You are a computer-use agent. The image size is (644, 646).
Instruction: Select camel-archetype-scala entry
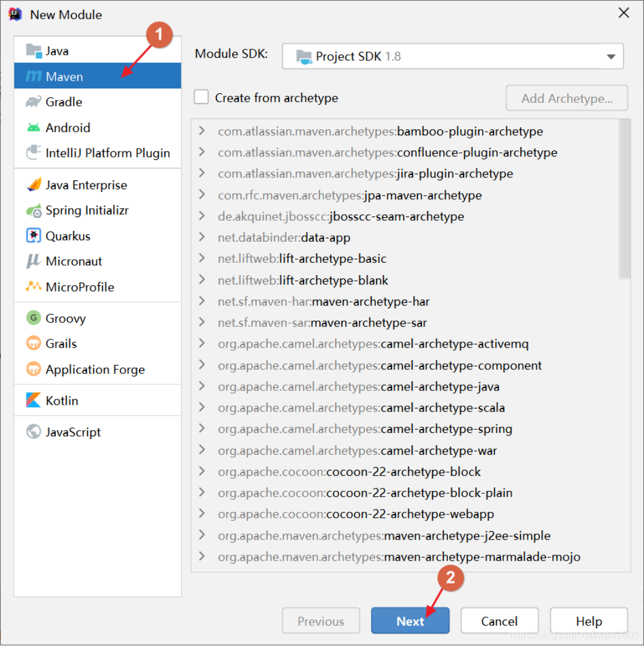coord(361,407)
